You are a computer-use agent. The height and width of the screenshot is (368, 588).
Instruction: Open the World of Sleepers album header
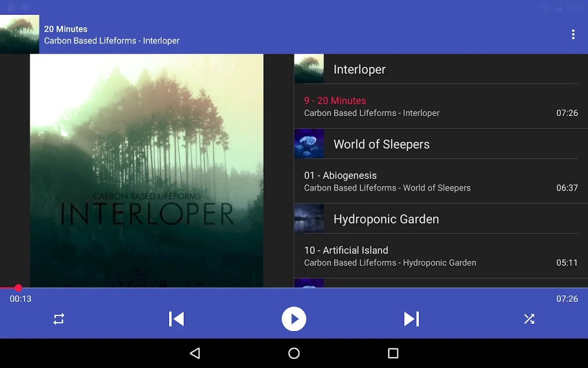pyautogui.click(x=441, y=144)
